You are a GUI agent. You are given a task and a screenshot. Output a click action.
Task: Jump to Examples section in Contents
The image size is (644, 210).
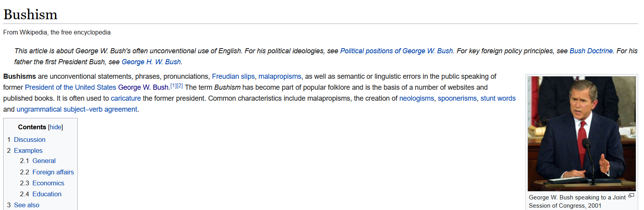28,150
